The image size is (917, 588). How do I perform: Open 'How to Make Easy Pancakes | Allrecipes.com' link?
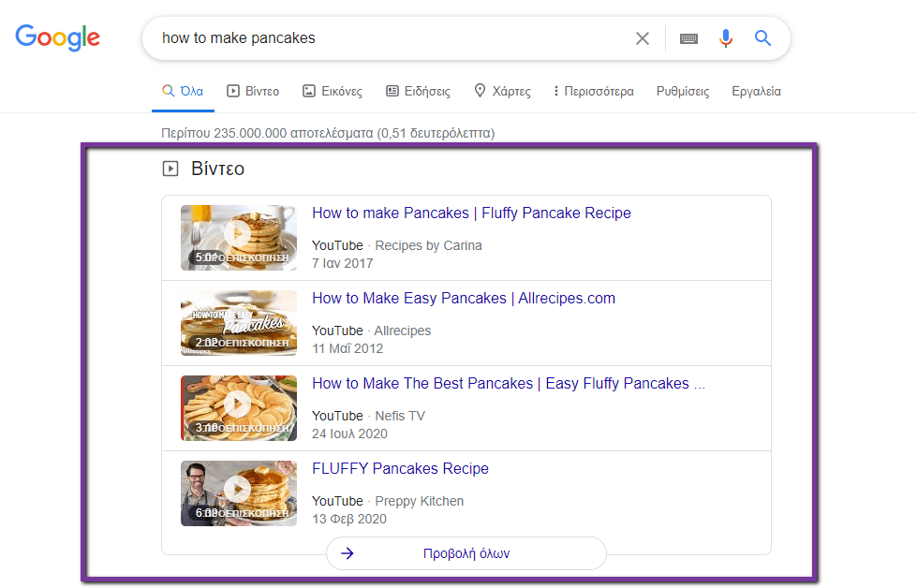(463, 298)
